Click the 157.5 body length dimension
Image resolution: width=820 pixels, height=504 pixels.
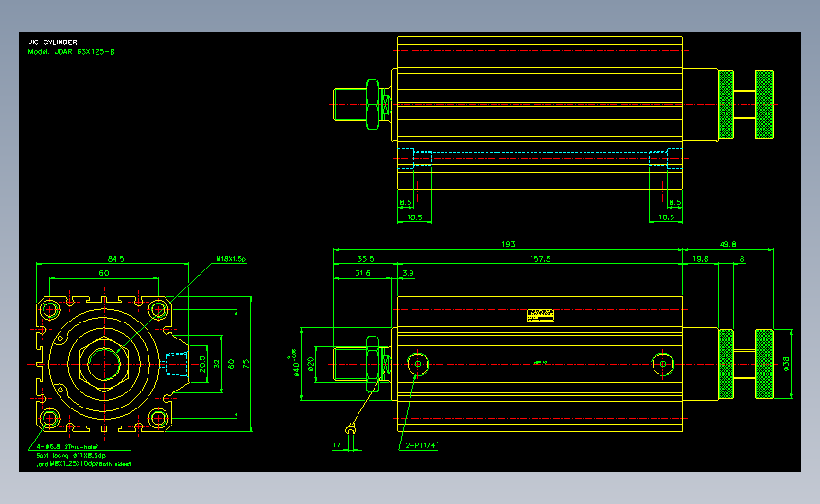tap(540, 259)
